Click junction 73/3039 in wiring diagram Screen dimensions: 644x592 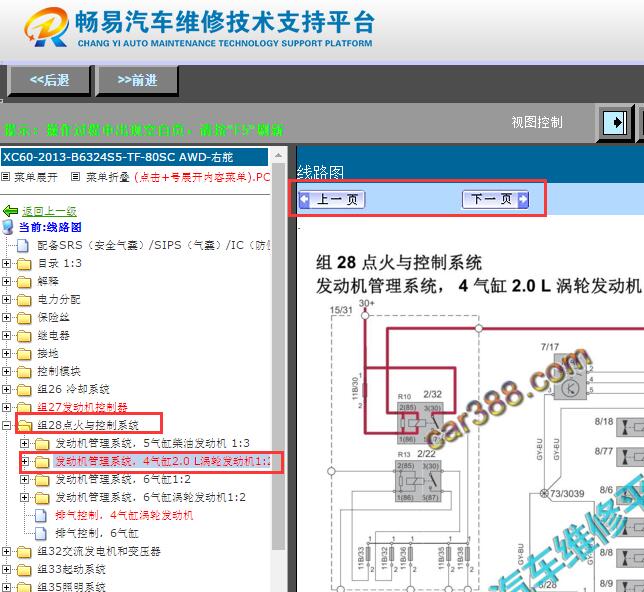[544, 493]
